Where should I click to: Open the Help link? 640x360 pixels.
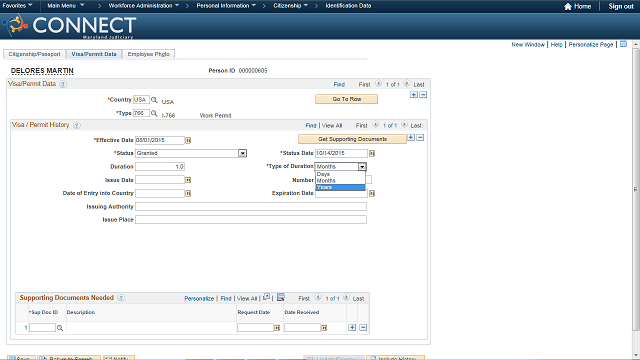(x=556, y=44)
